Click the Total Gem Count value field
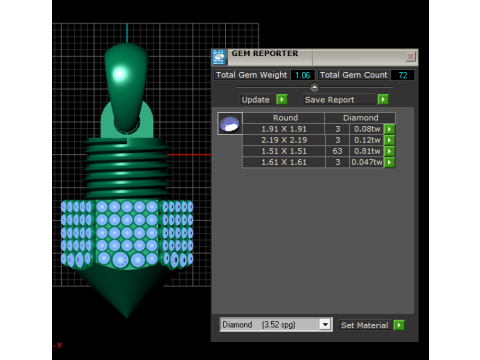Screen dimensions: 480x360 tap(403, 75)
